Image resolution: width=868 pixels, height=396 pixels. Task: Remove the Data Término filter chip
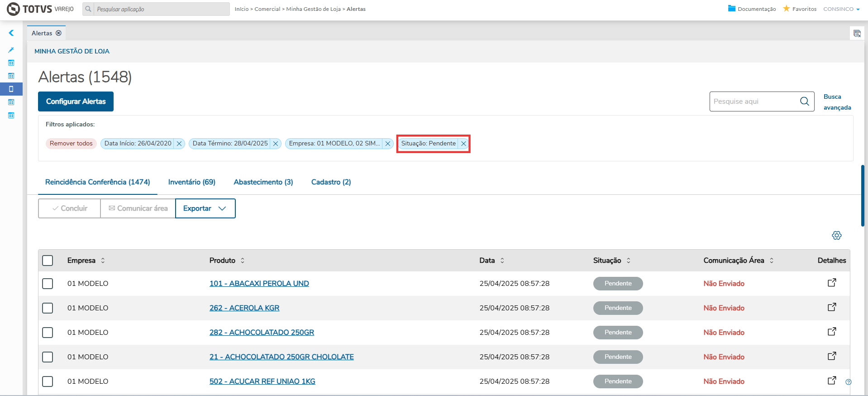[x=276, y=144]
